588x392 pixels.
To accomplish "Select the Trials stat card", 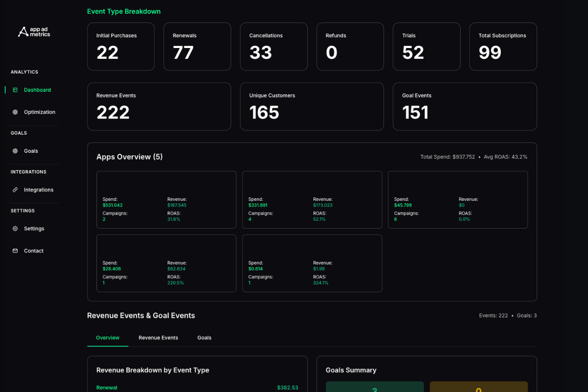I will click(x=426, y=47).
